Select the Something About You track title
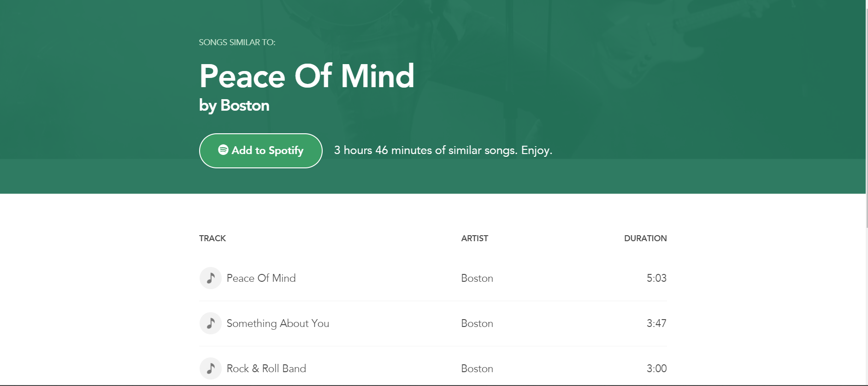Image resolution: width=868 pixels, height=386 pixels. click(x=278, y=323)
